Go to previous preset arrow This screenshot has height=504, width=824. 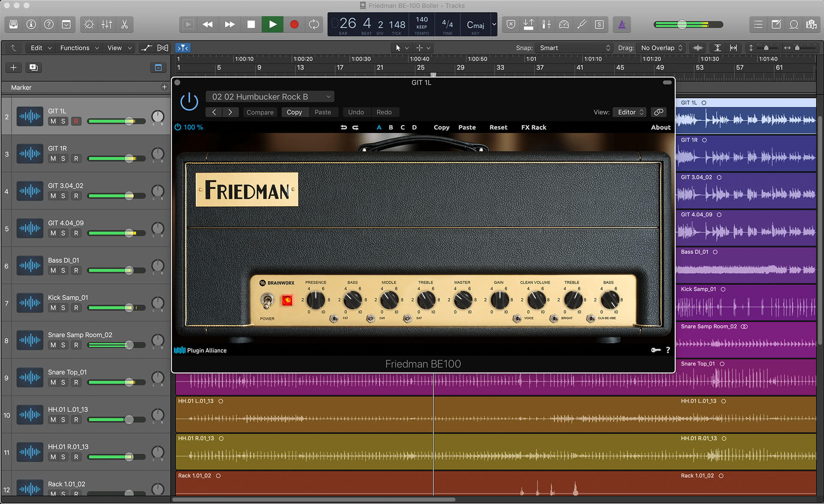pyautogui.click(x=214, y=112)
